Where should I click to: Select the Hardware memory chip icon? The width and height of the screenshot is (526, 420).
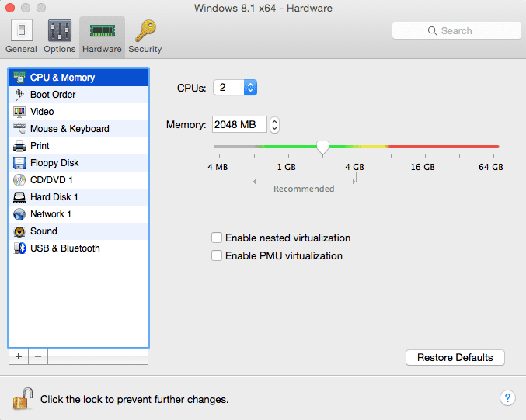click(x=103, y=31)
